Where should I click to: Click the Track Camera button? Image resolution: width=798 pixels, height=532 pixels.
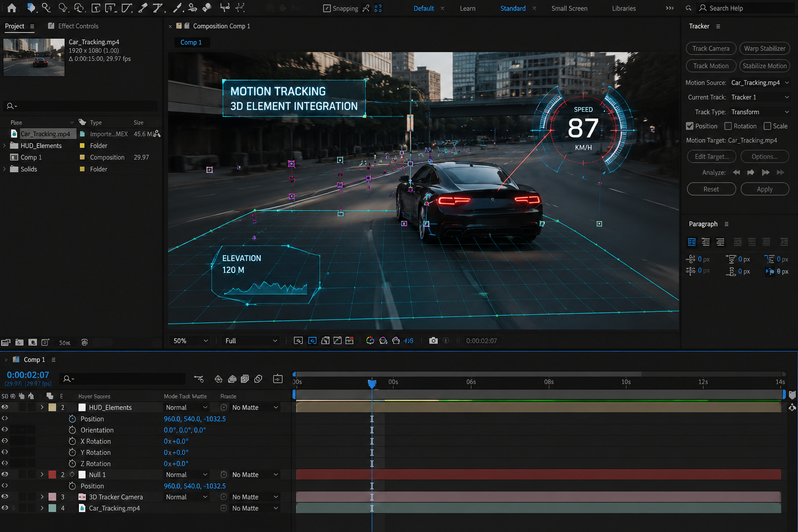pyautogui.click(x=711, y=48)
